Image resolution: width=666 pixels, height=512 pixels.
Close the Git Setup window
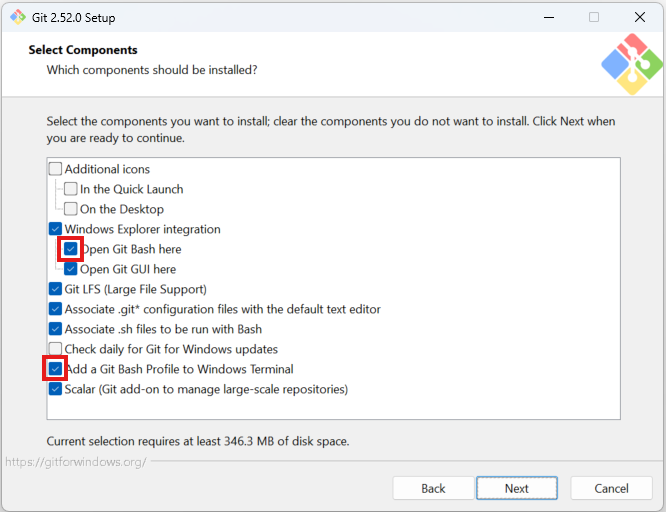[639, 17]
